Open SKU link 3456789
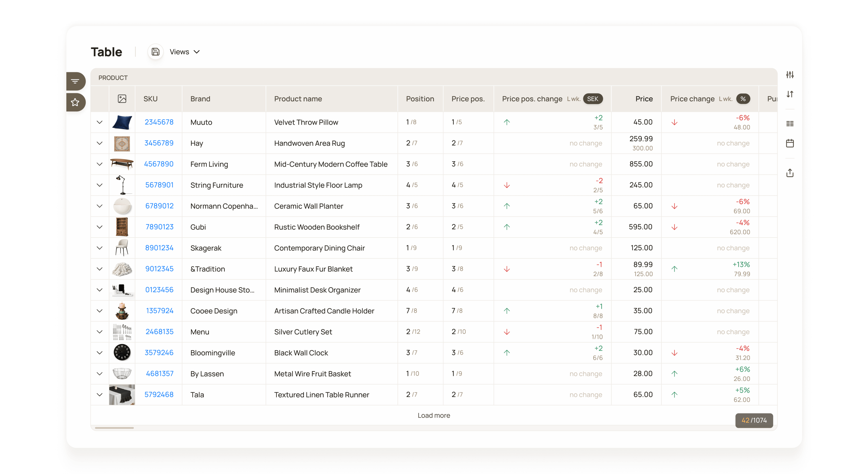Viewport: 868px width, 474px height. click(159, 143)
